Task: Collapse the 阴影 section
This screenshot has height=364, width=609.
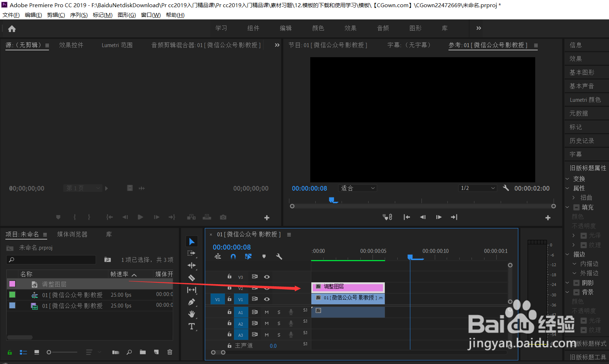Action: tap(567, 283)
